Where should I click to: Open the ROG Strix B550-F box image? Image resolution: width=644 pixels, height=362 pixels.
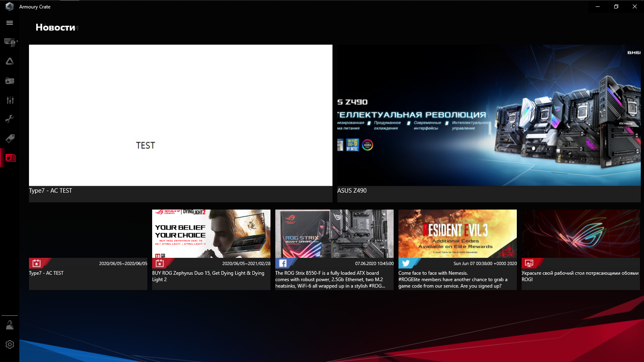point(334,234)
